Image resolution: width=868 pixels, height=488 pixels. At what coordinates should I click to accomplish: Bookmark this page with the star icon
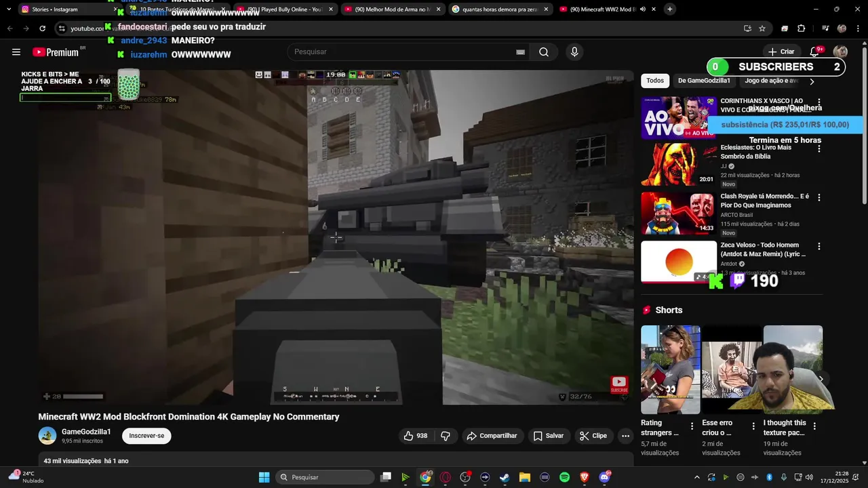tap(762, 28)
